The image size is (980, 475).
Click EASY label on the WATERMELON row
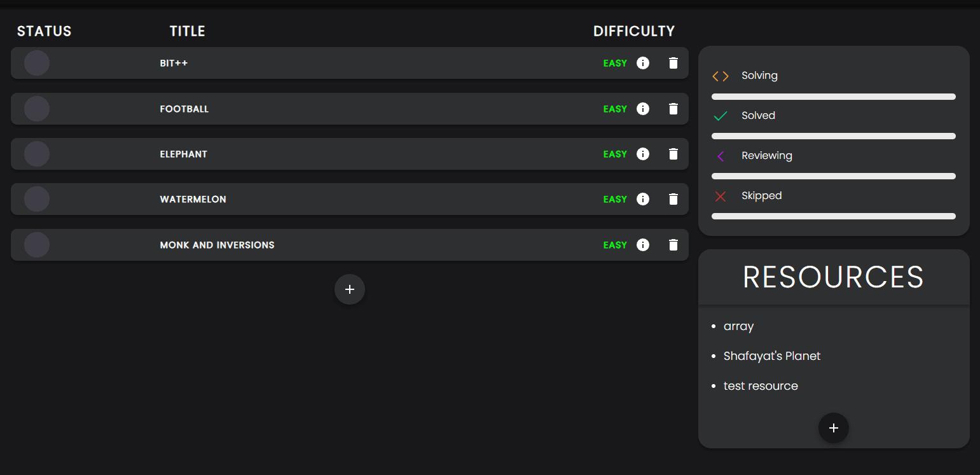click(x=615, y=199)
